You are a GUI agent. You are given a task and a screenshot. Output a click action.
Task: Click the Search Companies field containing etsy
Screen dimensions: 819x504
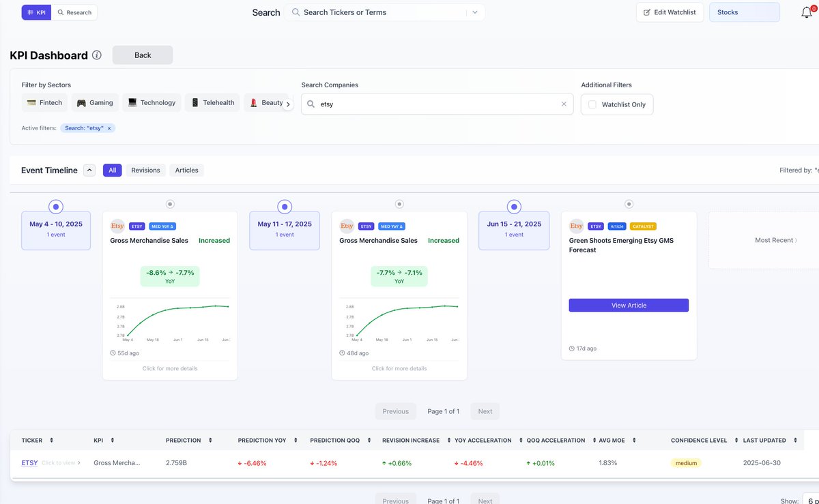[x=437, y=104]
